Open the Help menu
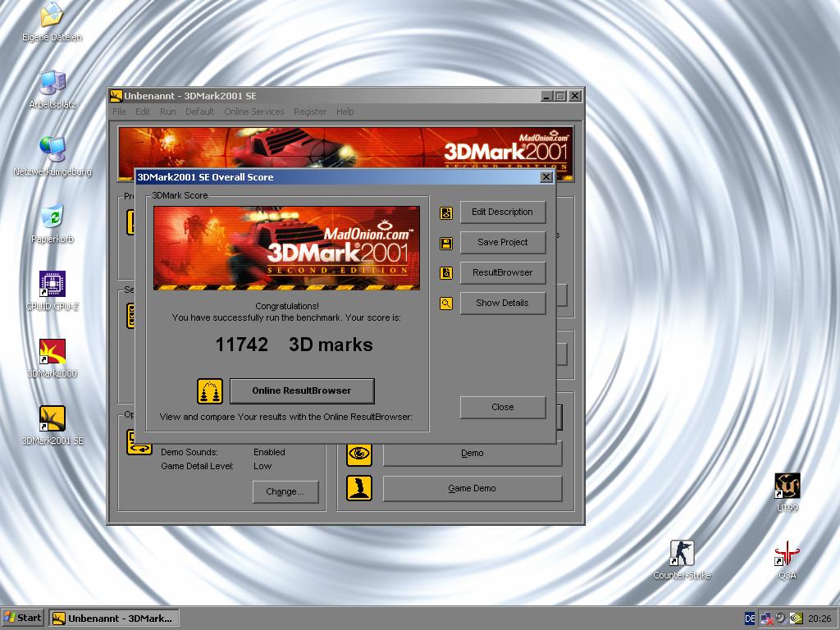Viewport: 840px width, 630px height. (x=345, y=112)
